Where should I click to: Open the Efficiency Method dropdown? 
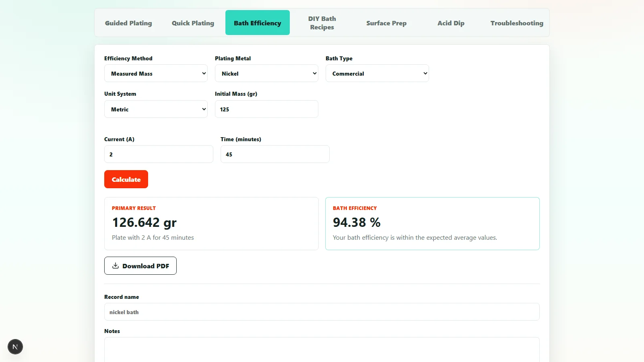pos(156,74)
